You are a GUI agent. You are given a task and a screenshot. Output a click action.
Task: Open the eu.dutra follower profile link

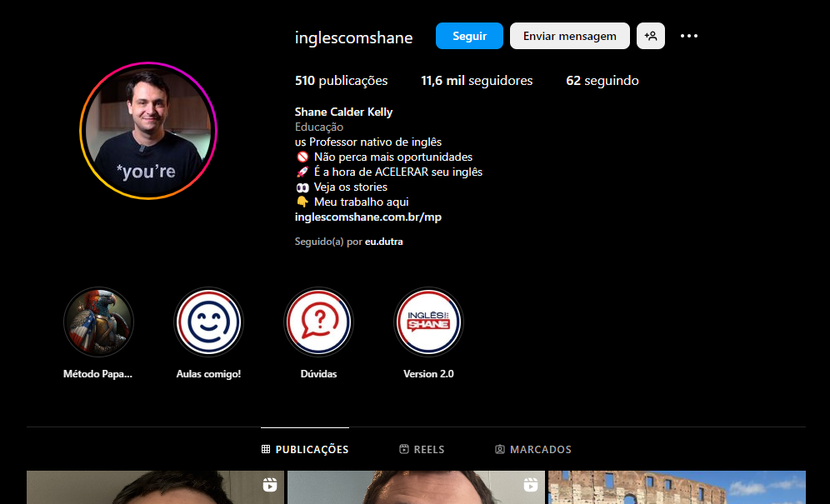click(x=384, y=242)
